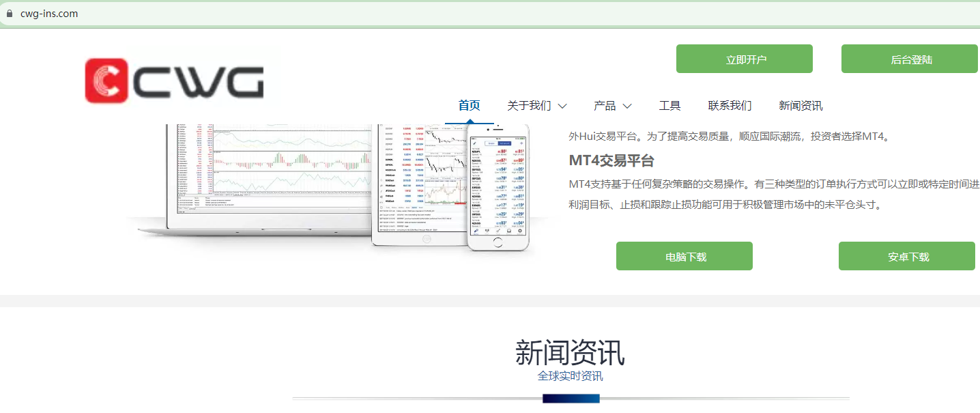Image resolution: width=980 pixels, height=413 pixels.
Task: Click the 安卓下载 download button
Action: click(x=907, y=256)
